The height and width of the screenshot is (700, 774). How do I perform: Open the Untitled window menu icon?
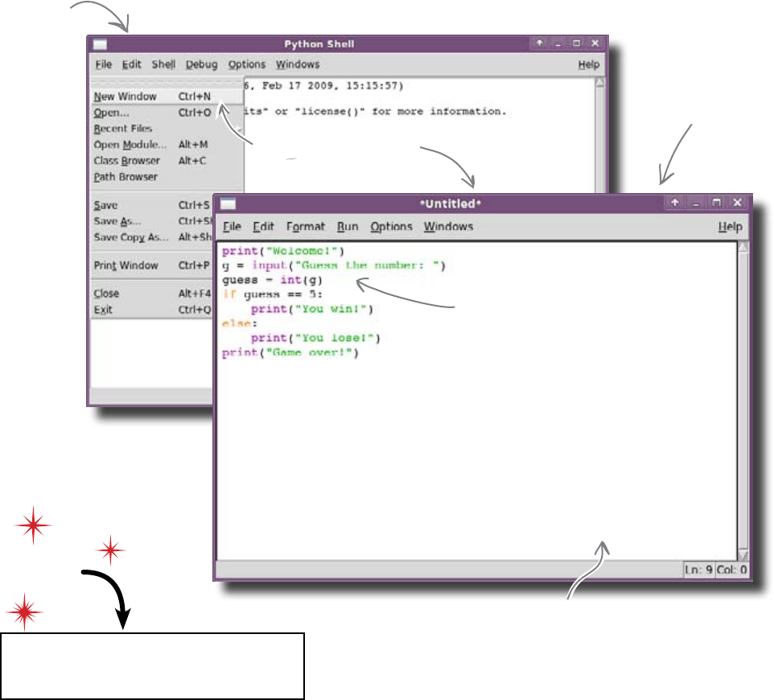pos(228,204)
